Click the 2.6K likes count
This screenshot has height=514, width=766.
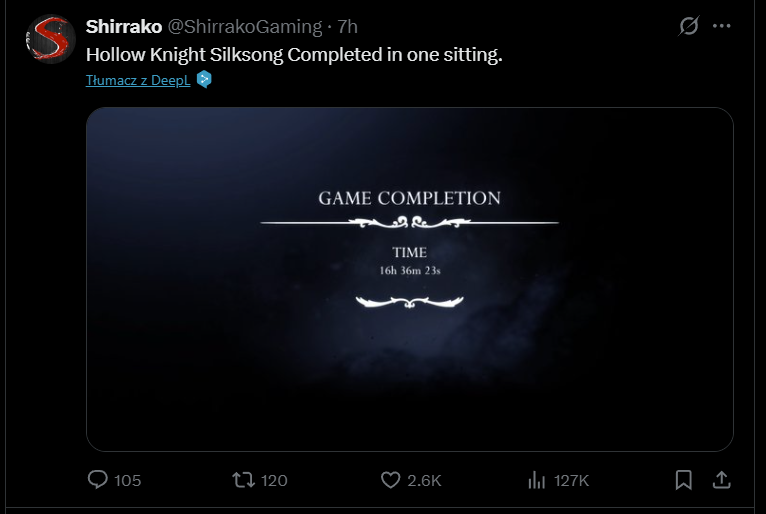coord(424,481)
